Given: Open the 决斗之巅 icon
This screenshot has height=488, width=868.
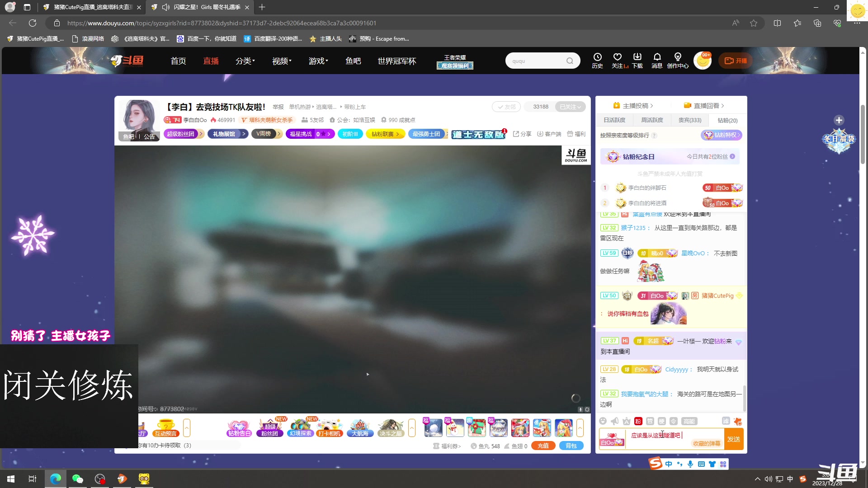Looking at the screenshot, I should coord(391,428).
